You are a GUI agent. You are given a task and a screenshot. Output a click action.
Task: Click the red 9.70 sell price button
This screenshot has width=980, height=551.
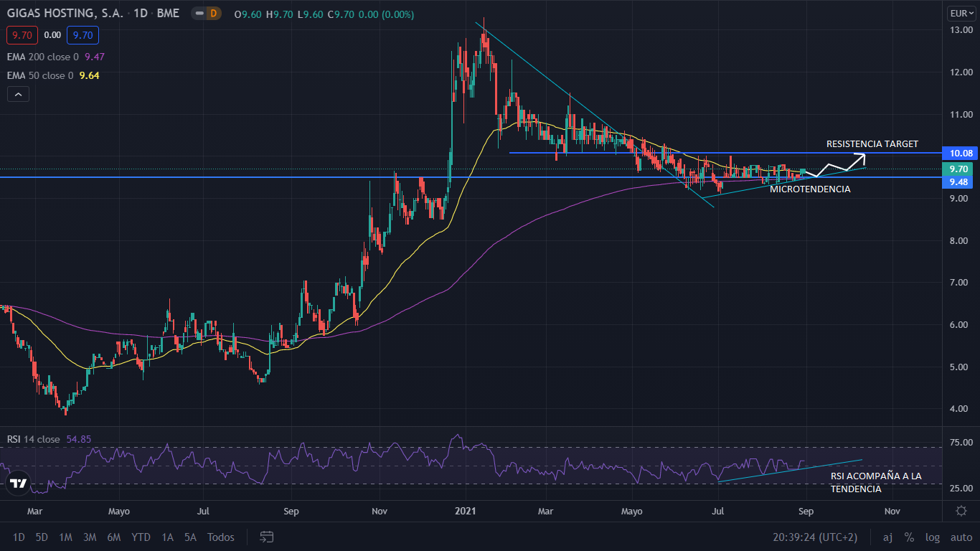[x=22, y=34]
